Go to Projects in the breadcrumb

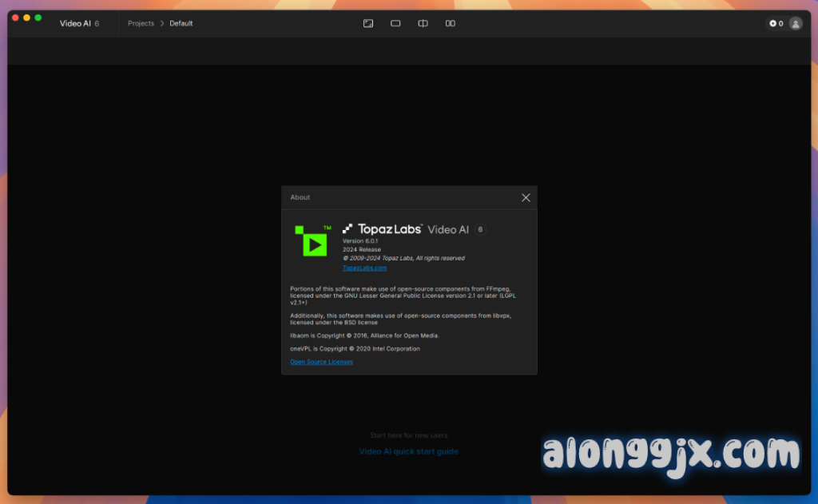[141, 23]
